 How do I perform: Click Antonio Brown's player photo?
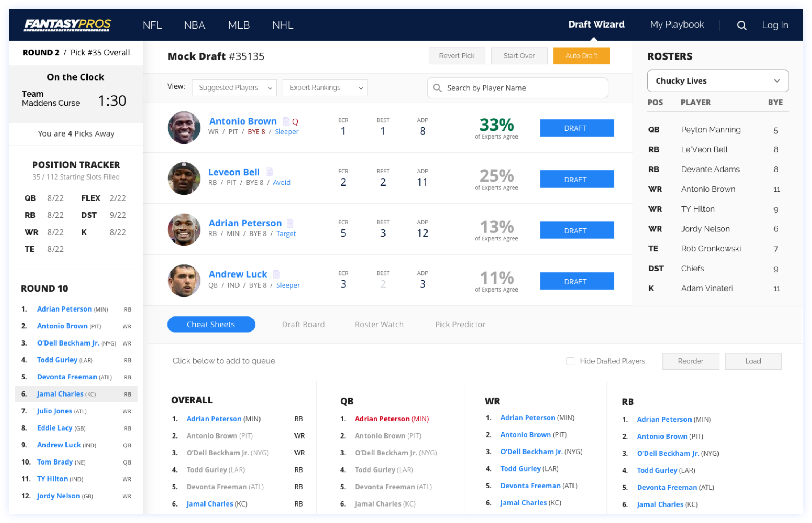point(184,127)
